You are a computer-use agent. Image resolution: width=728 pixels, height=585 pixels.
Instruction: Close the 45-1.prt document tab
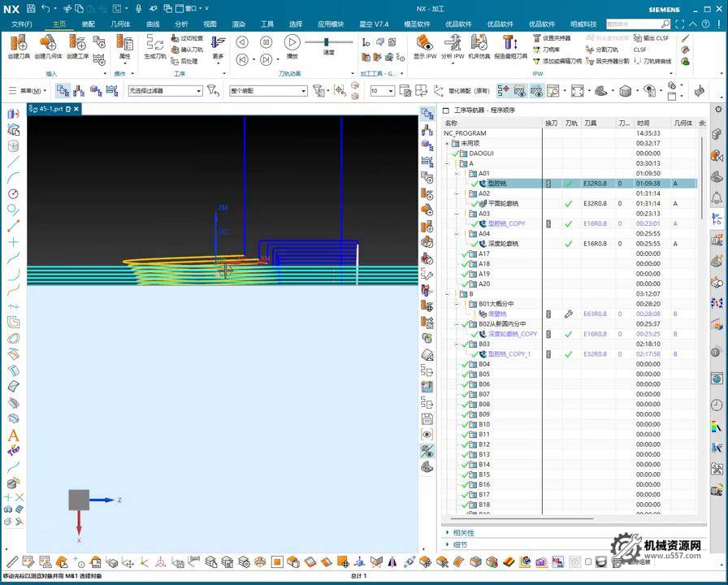(76, 109)
